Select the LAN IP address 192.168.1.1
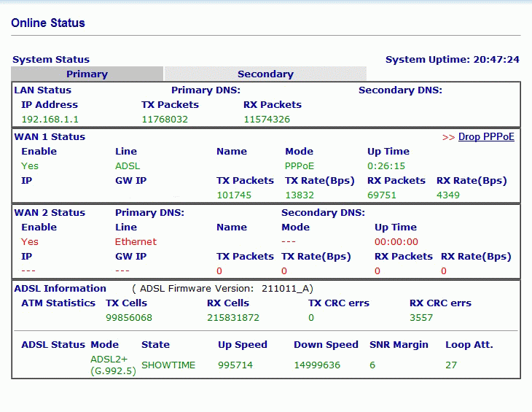The width and height of the screenshot is (532, 412). (x=50, y=120)
